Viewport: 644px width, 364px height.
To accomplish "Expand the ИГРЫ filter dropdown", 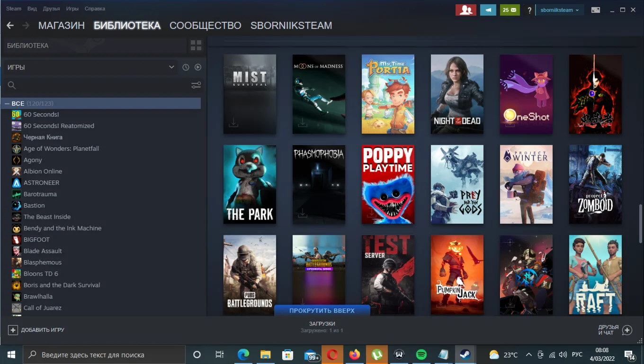I will tap(171, 67).
